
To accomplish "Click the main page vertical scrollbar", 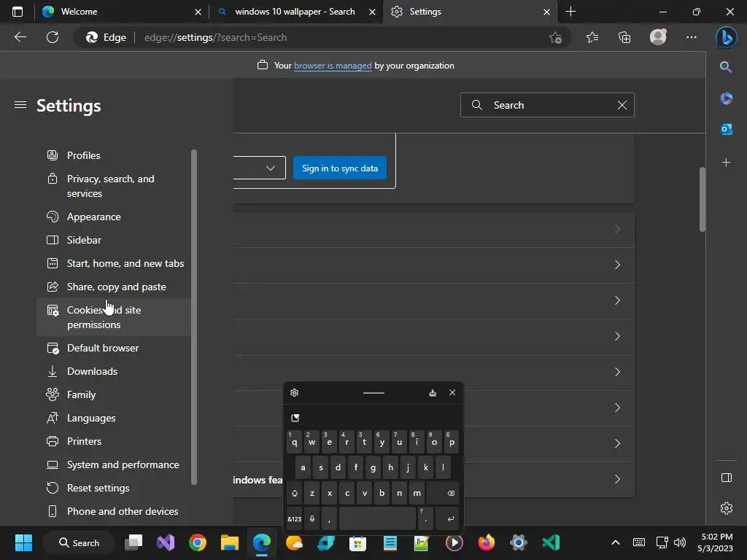I will 703,200.
